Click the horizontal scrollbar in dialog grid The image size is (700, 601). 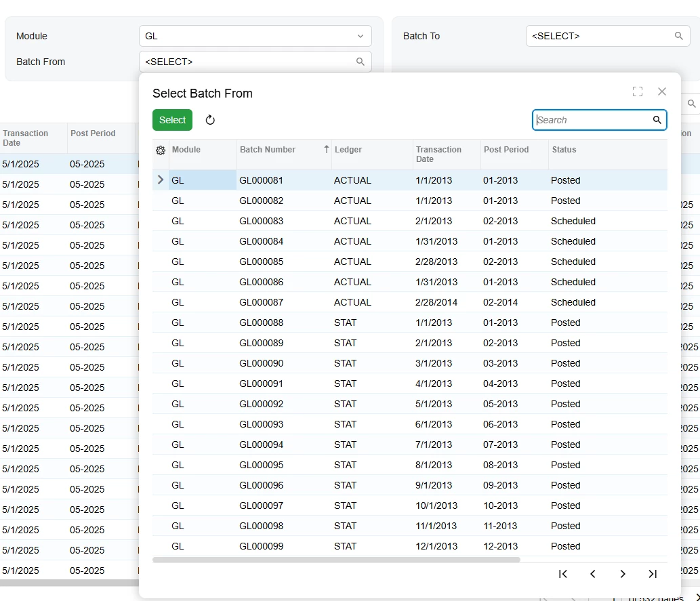(x=336, y=560)
